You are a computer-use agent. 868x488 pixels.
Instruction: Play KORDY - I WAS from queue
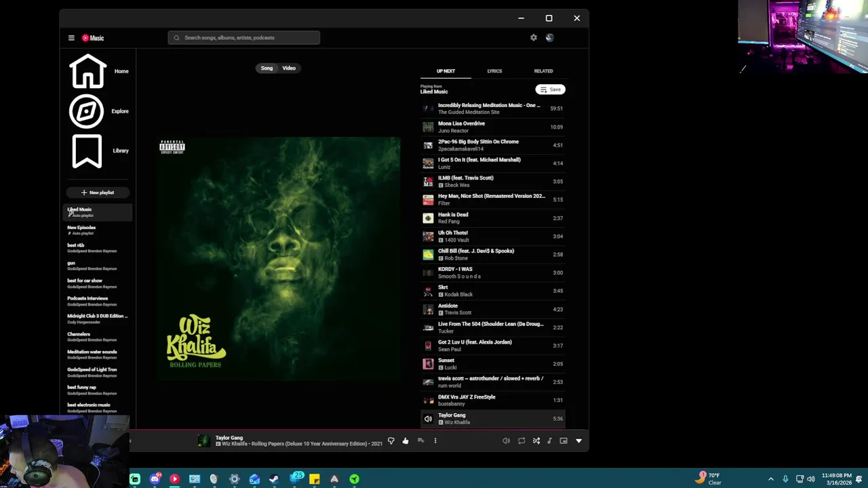click(x=493, y=272)
